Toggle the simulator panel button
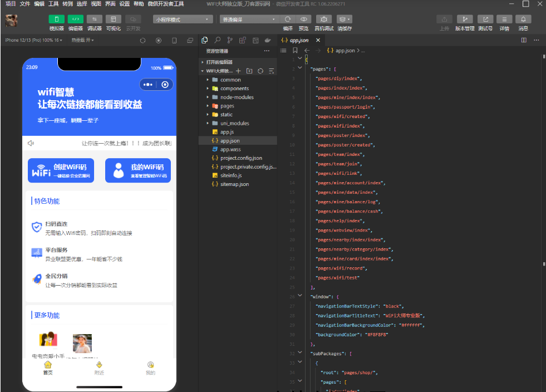The image size is (546, 392). [x=56, y=19]
